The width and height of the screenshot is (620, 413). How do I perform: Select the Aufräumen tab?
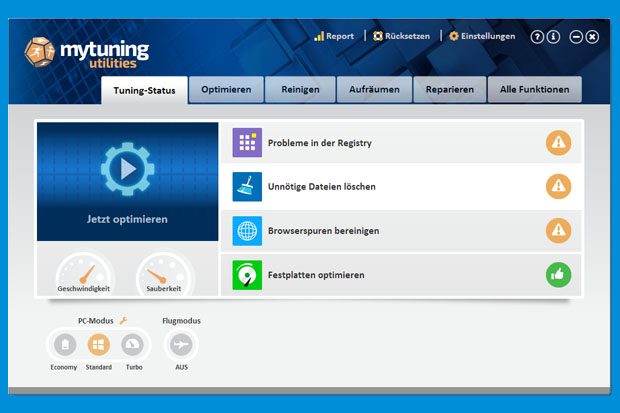click(374, 89)
